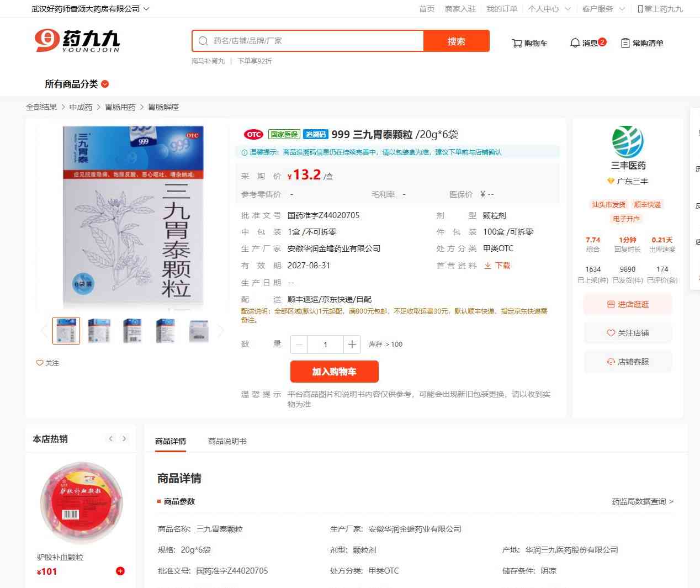The image size is (700, 588).
Task: Open the message bell notifications
Action: (575, 43)
